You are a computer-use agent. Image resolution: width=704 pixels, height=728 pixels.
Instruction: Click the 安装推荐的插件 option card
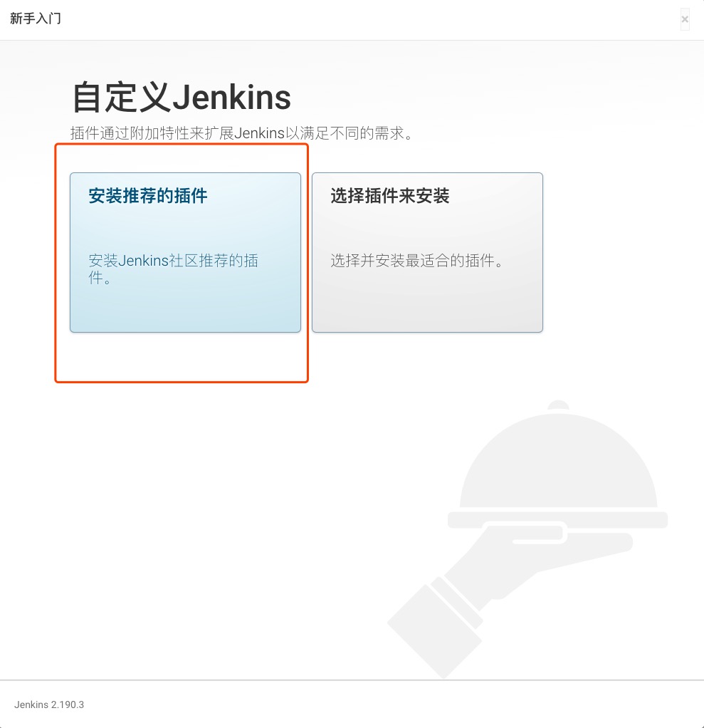coord(185,252)
